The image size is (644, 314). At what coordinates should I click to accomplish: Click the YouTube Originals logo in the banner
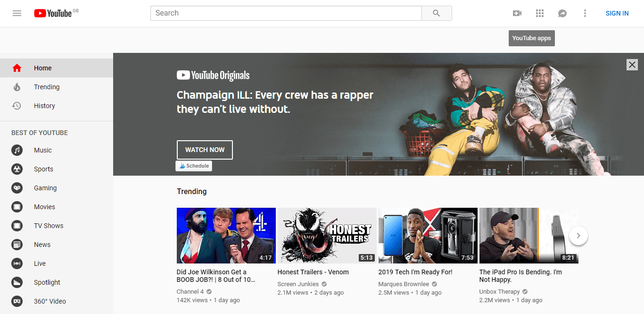213,75
